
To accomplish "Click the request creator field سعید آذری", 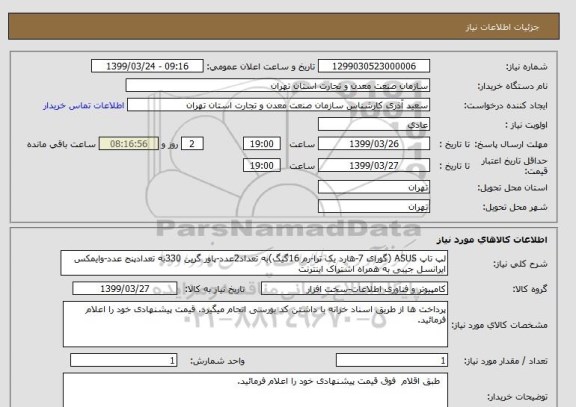I will (278, 105).
